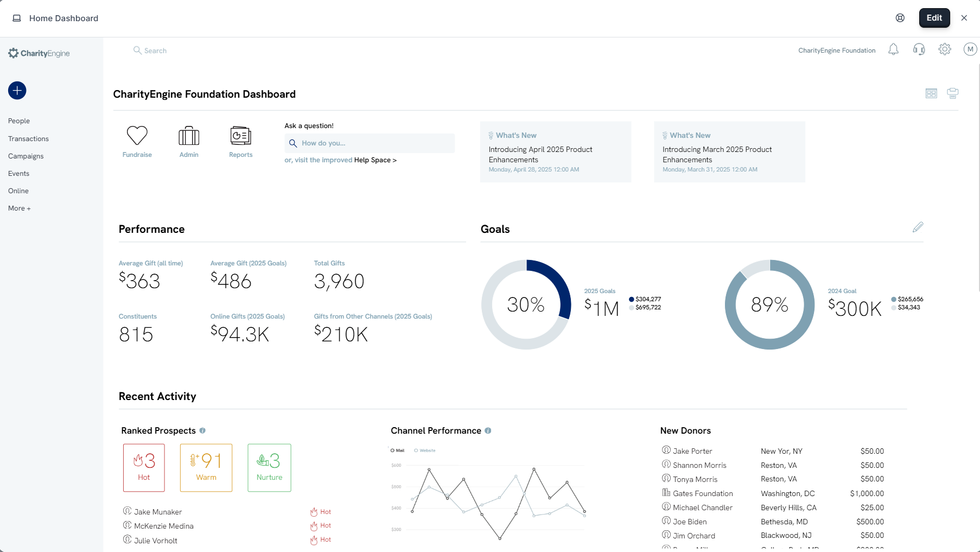The image size is (980, 552).
Task: Click the $1,000.00 Gates Foundation amount
Action: click(x=867, y=493)
